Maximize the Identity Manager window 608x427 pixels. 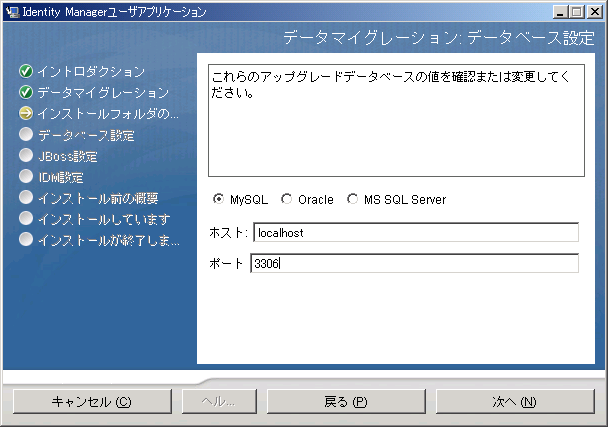(x=576, y=12)
